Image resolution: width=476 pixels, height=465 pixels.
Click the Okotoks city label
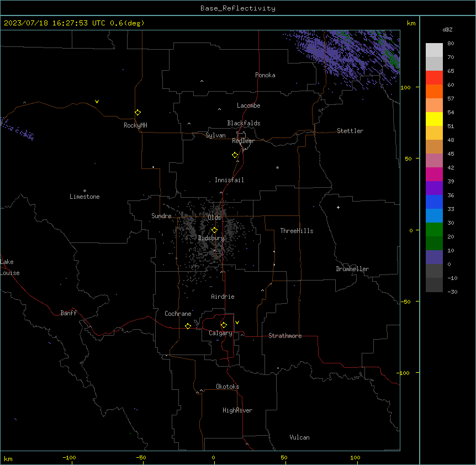228,387
